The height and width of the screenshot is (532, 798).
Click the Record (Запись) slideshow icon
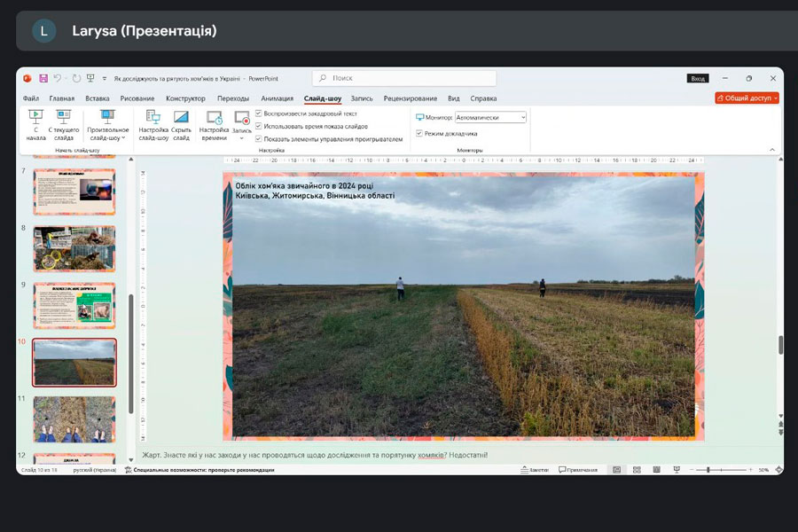tap(242, 118)
